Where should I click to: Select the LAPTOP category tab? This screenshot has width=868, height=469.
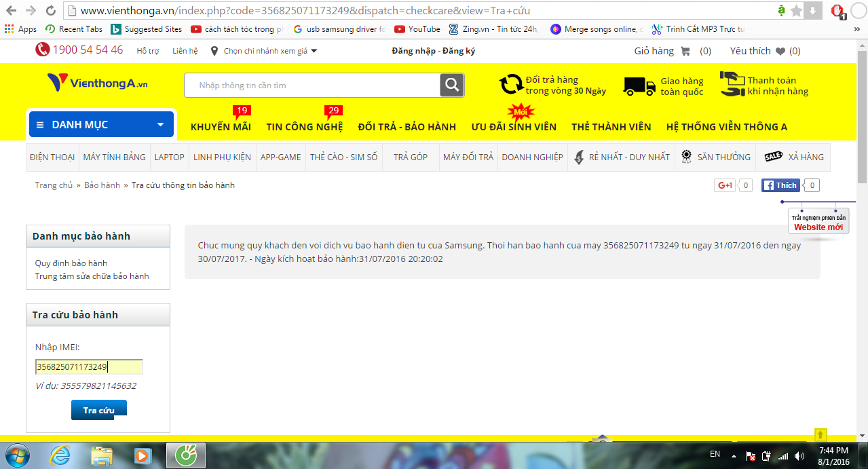[169, 157]
